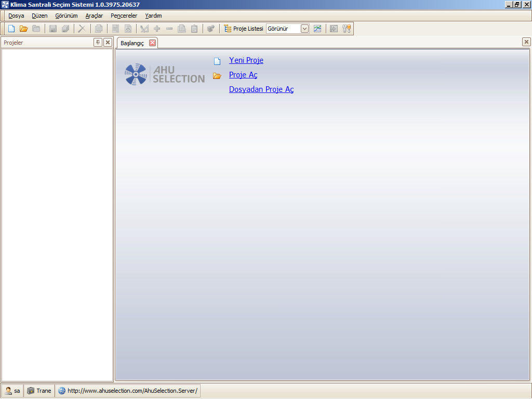Click the flowchart document toolbar icon
The height and width of the screenshot is (399, 532).
(x=128, y=29)
